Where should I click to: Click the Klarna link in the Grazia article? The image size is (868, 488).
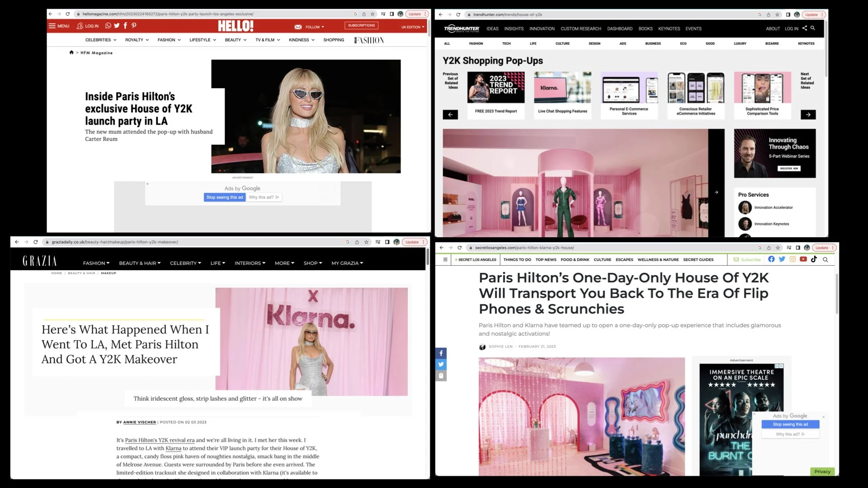tap(173, 448)
